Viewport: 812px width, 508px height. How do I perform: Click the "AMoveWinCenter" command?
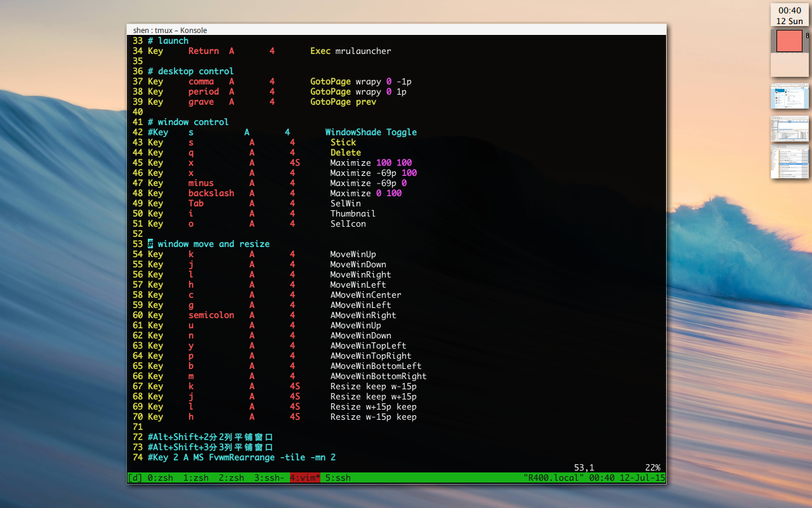[366, 295]
